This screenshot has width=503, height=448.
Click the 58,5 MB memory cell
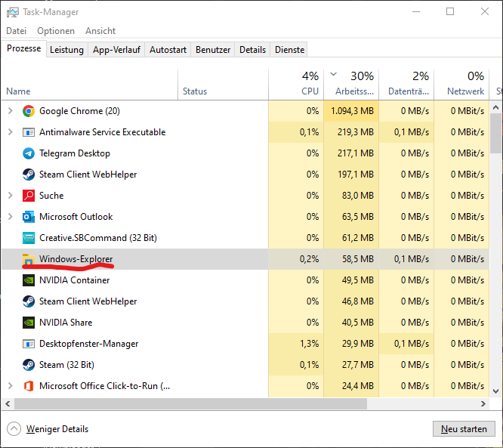(351, 259)
